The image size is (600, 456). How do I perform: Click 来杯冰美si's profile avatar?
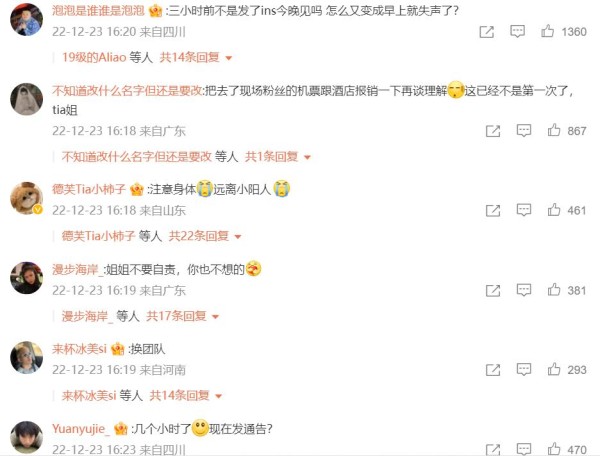pos(26,357)
